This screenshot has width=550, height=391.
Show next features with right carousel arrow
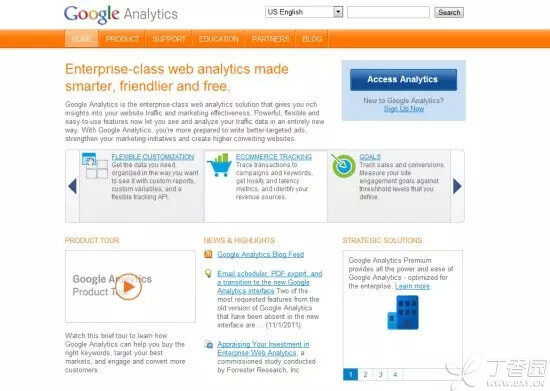[x=457, y=186]
